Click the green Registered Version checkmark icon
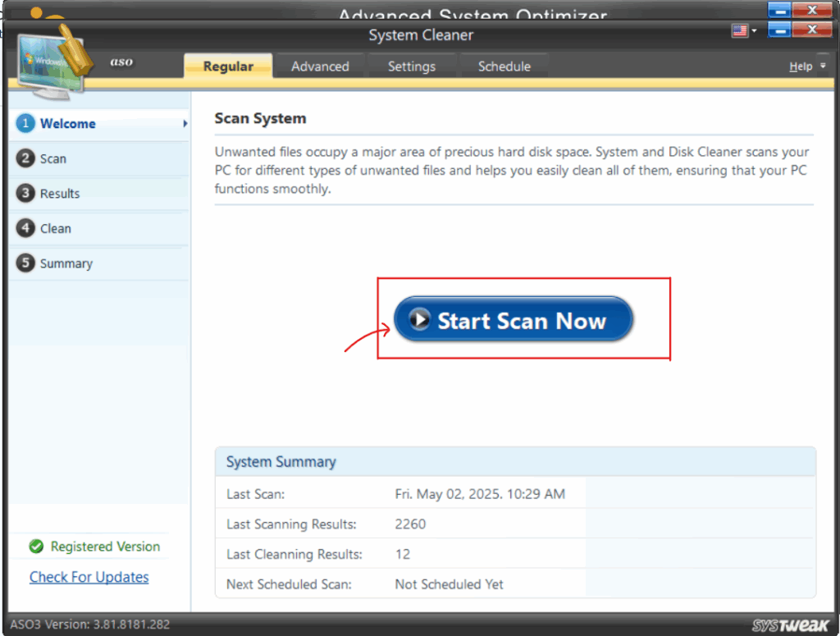840x636 pixels. click(x=36, y=547)
